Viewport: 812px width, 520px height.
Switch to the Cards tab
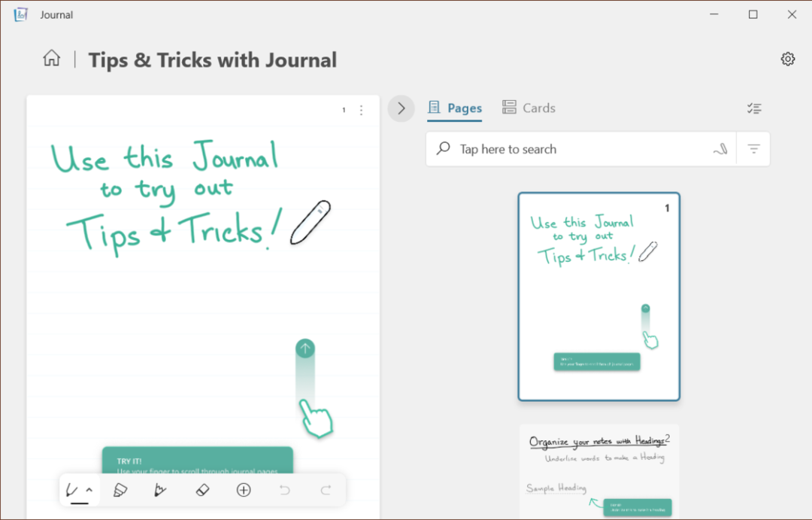[529, 108]
